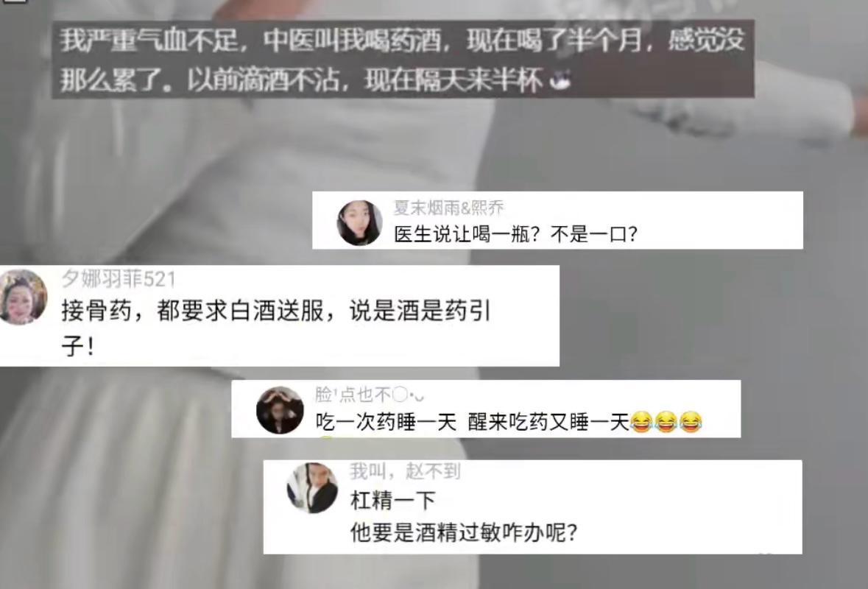Image resolution: width=868 pixels, height=589 pixels.
Task: Click the trailing 子! line of comment
Action: (x=77, y=346)
